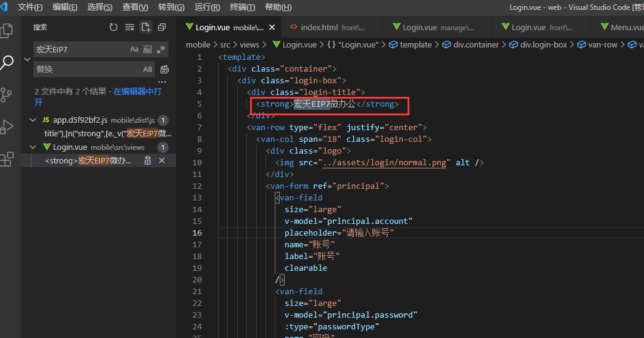The image size is (644, 338).
Task: Toggle Match Whole Word option
Action: (x=148, y=49)
